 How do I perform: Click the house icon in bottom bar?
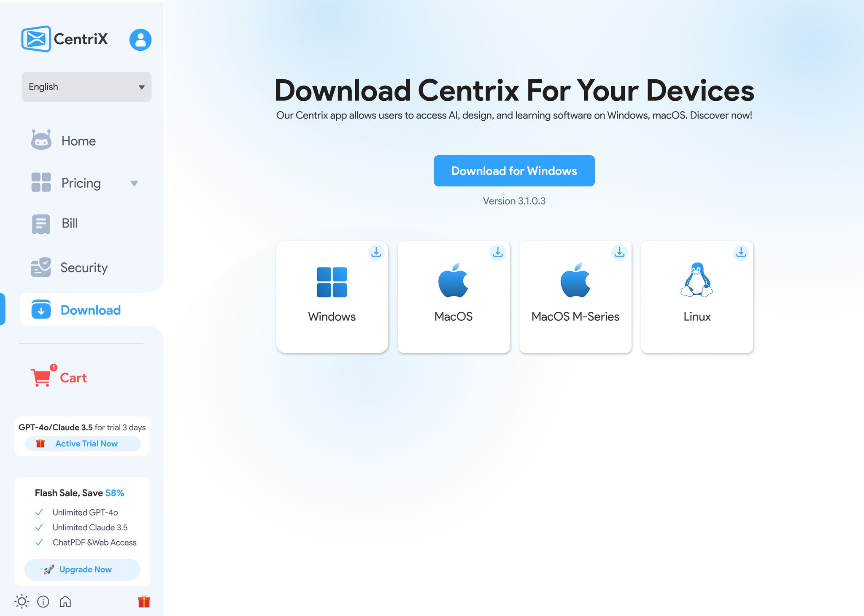pos(65,601)
